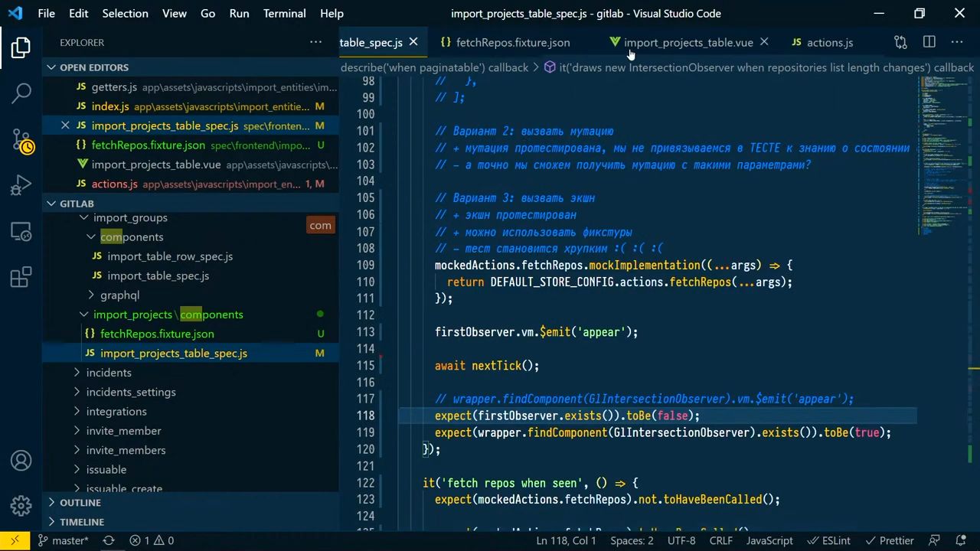Open Accounts menu in activity bar
This screenshot has height=551, width=980.
click(21, 460)
